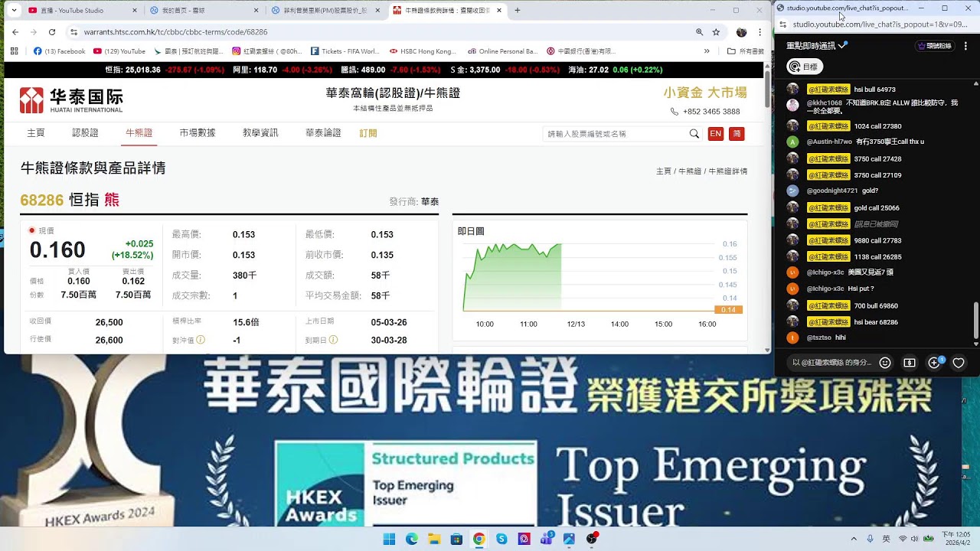
Task: Open the zoom magnifier in address bar
Action: (x=699, y=32)
